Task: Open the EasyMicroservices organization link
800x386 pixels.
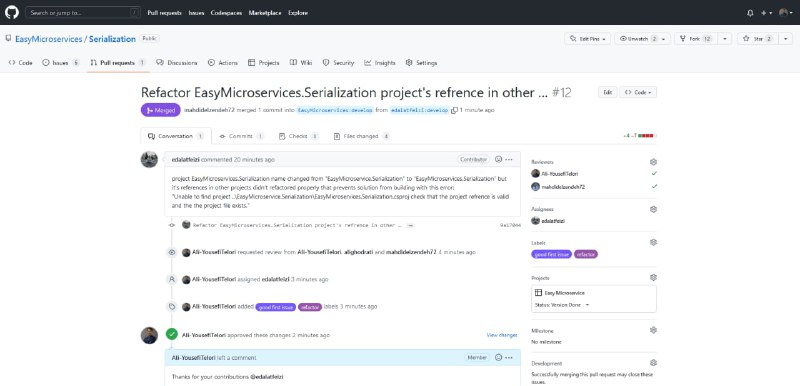Action: point(48,39)
